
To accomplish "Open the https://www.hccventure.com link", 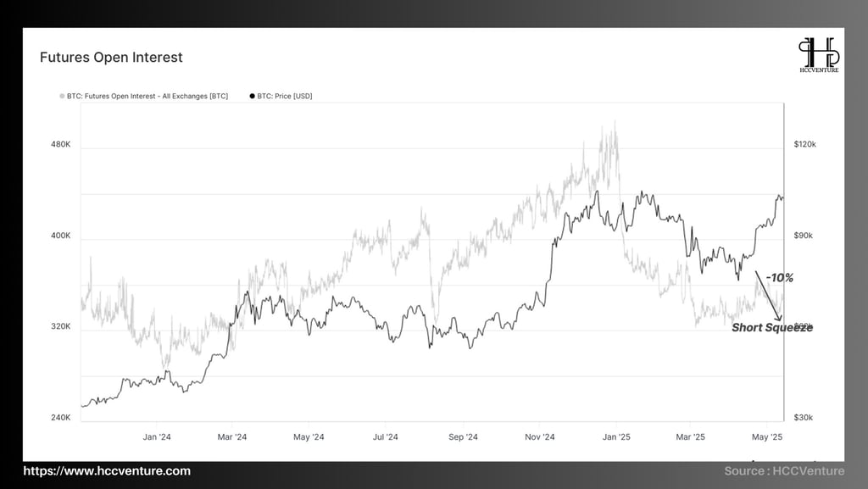I will [107, 470].
